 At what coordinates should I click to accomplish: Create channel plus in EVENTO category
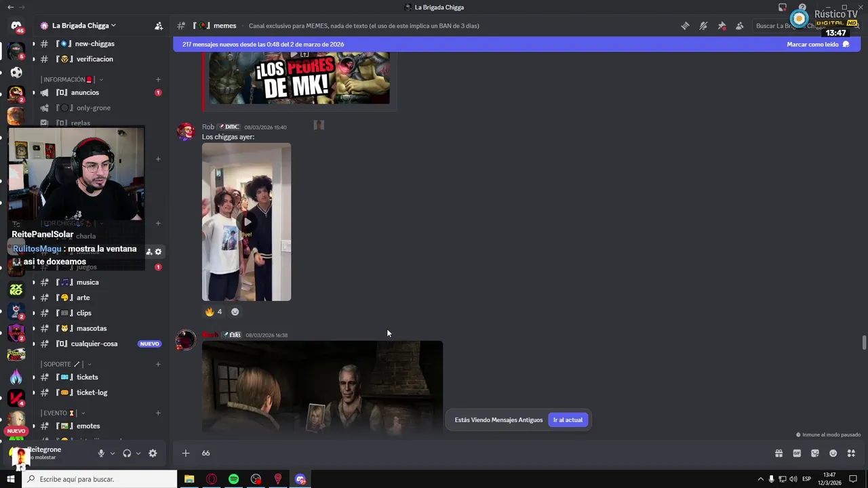pyautogui.click(x=158, y=413)
